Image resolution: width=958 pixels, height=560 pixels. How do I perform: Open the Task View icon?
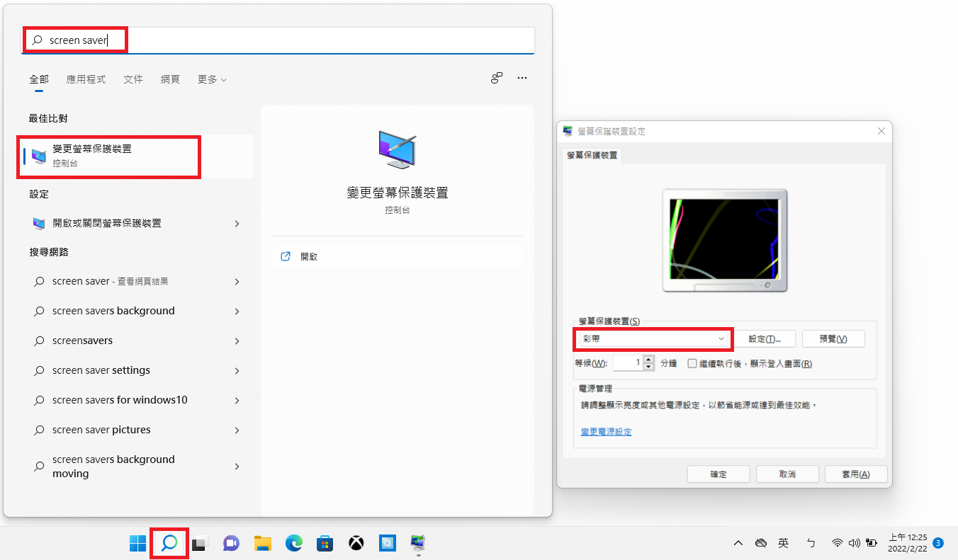click(200, 543)
